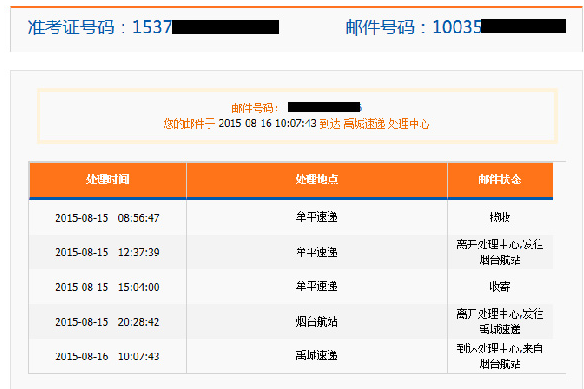584x389 pixels.
Task: Select the 2015-08-15 08:56:47 timestamp cell
Action: coord(107,218)
